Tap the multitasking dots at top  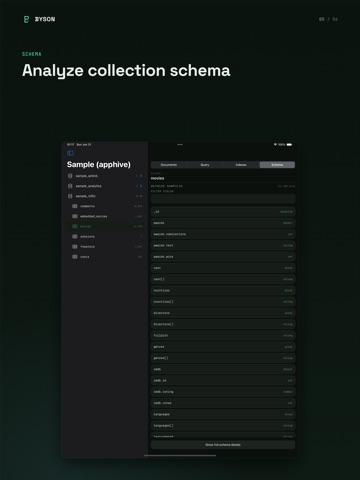click(x=180, y=145)
